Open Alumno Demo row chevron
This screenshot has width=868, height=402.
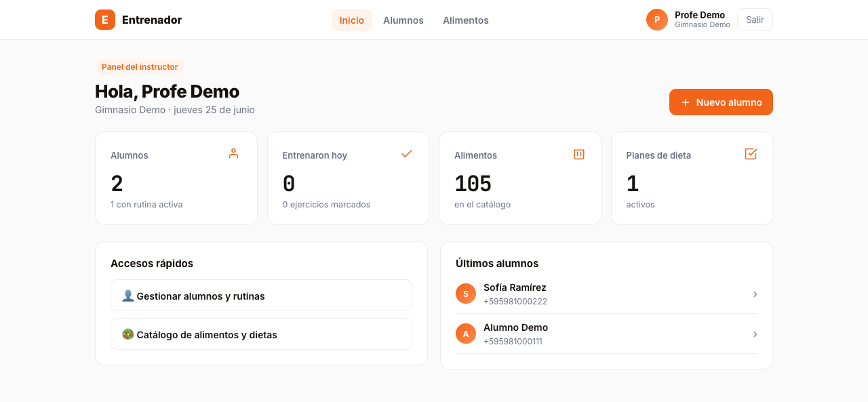(x=755, y=334)
